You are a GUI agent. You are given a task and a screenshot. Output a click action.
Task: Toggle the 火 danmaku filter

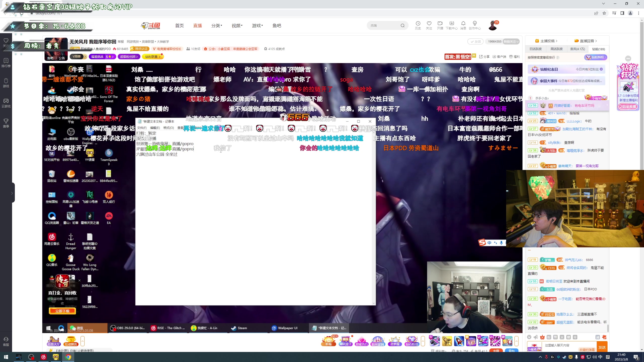[562, 337]
